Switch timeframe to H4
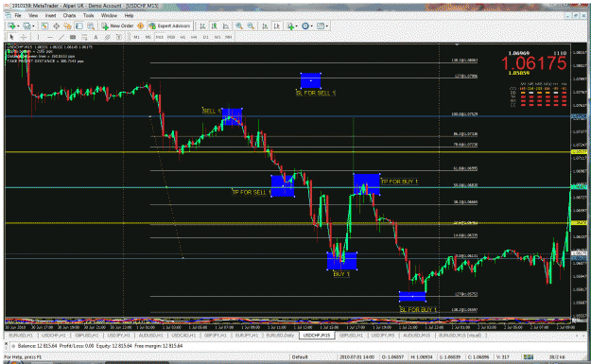This screenshot has height=364, width=591. [x=194, y=37]
